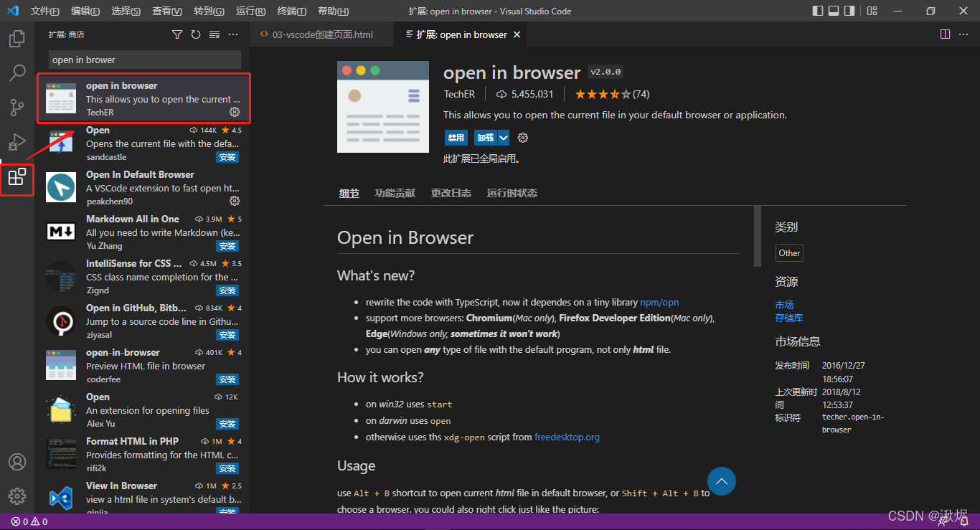Screen dimensions: 980x530
Task: Clear extension search results icon
Action: click(x=215, y=34)
